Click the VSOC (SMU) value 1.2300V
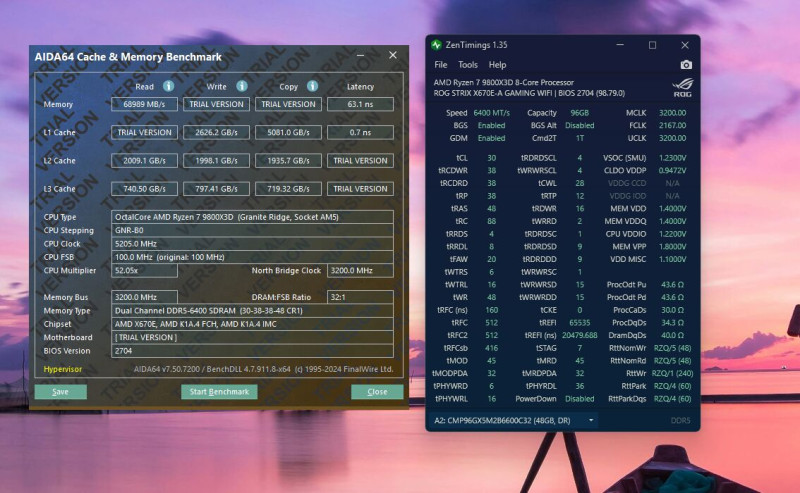 672,158
